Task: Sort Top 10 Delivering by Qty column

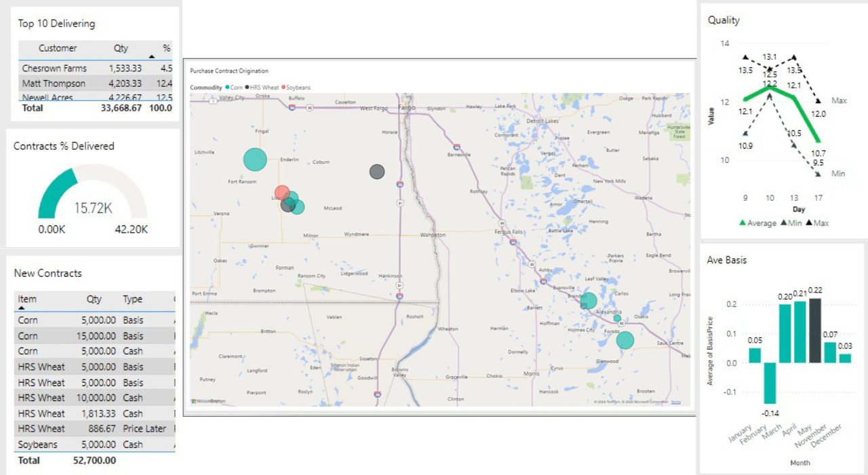Action: [121, 48]
